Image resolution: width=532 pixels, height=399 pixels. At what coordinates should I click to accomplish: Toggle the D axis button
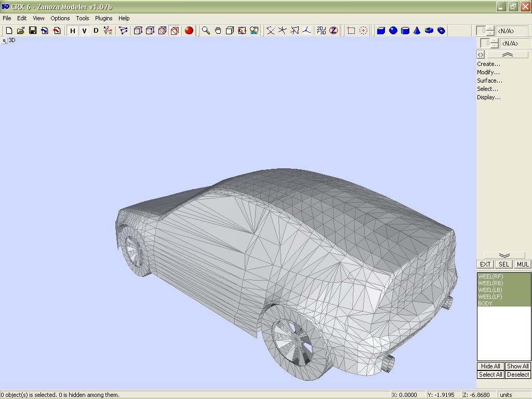pyautogui.click(x=96, y=31)
